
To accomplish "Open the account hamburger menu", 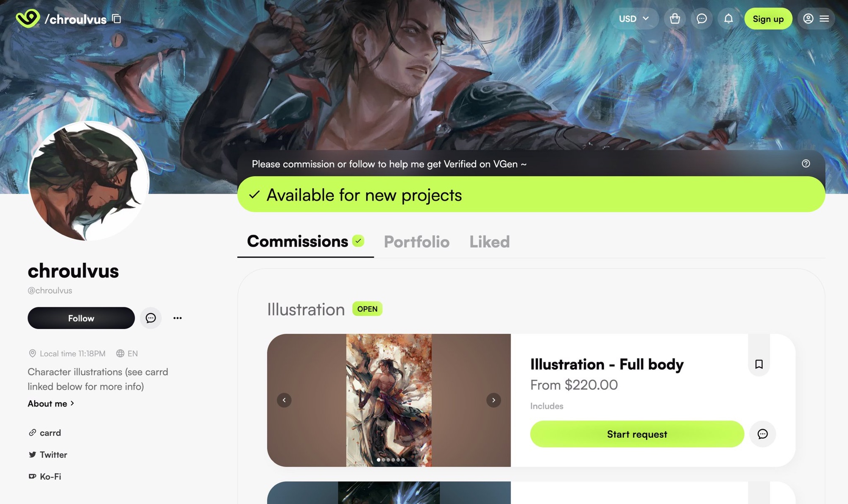I will click(x=816, y=19).
